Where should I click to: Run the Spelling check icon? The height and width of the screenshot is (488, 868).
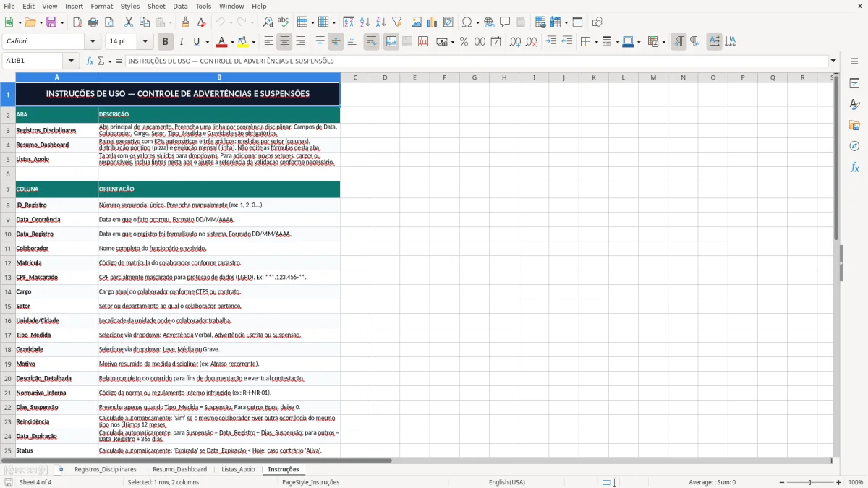tap(284, 22)
